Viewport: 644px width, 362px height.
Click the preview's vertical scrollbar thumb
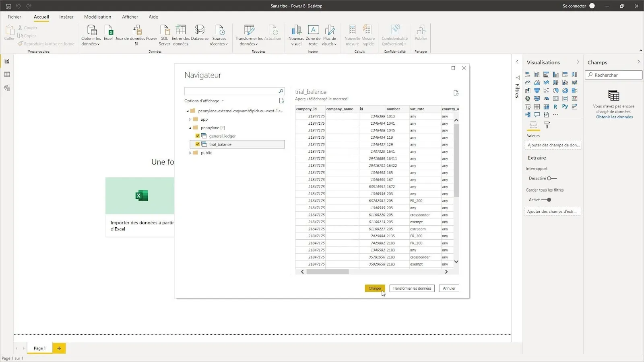(456, 160)
